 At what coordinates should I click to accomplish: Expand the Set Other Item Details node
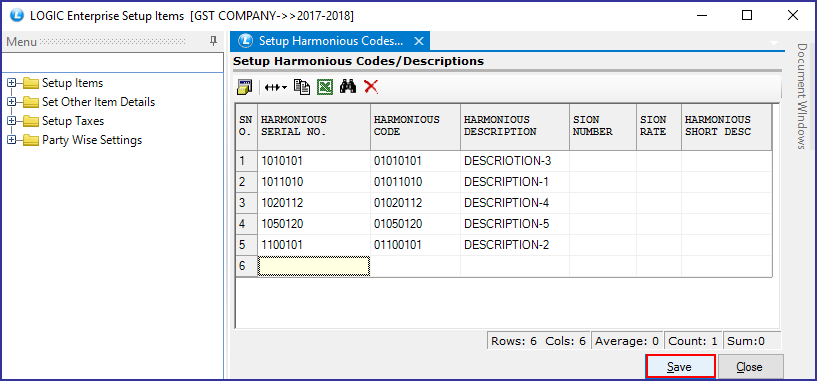click(12, 102)
